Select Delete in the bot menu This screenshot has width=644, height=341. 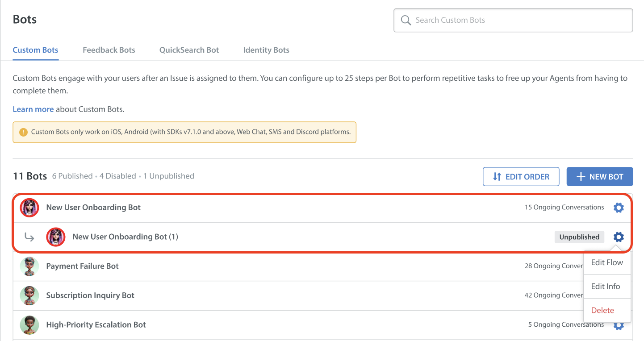[x=602, y=310]
